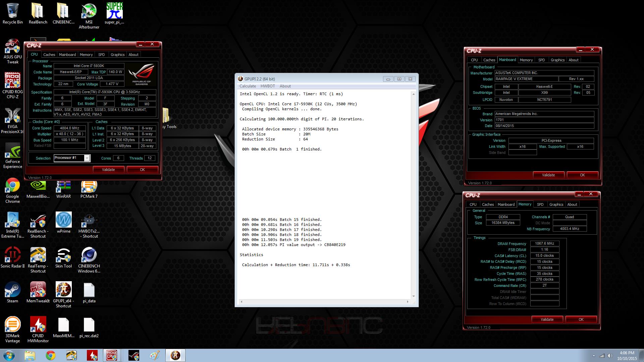Open Google Chrome desktop shortcut
Screen dimensions: 644x362
tap(13, 190)
